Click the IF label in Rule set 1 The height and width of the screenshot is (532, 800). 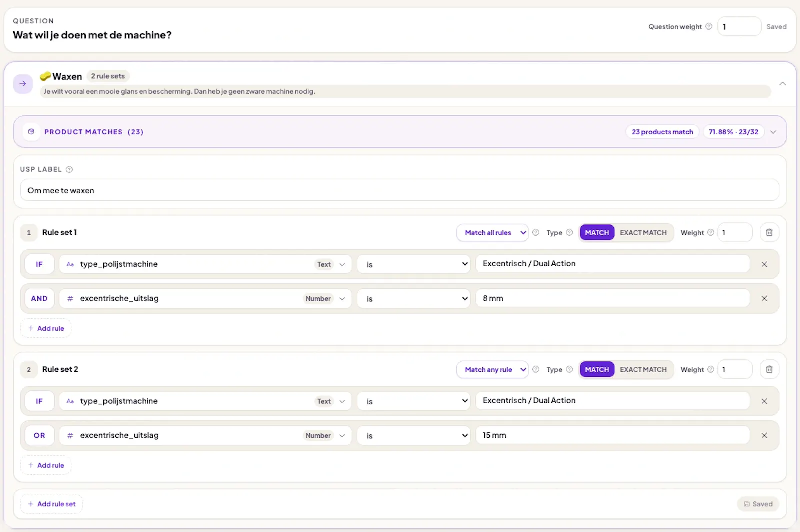39,264
